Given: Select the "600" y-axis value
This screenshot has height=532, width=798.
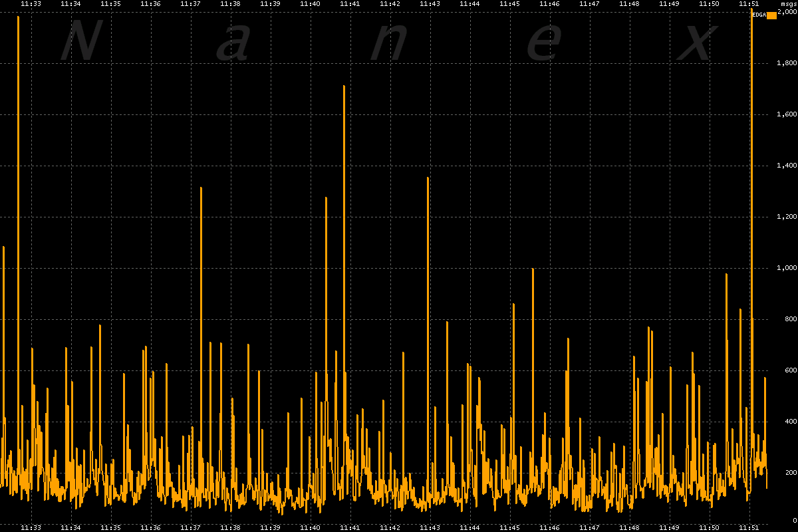Looking at the screenshot, I should click(790, 371).
